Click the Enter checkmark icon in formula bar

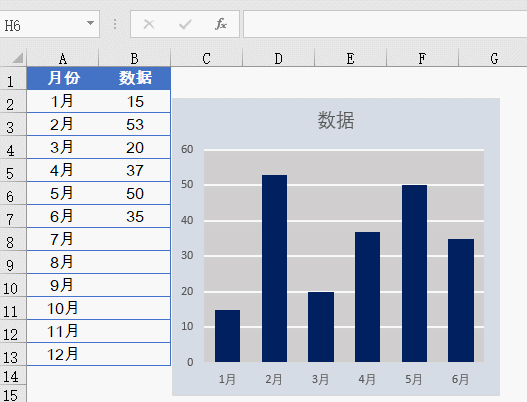coord(185,24)
